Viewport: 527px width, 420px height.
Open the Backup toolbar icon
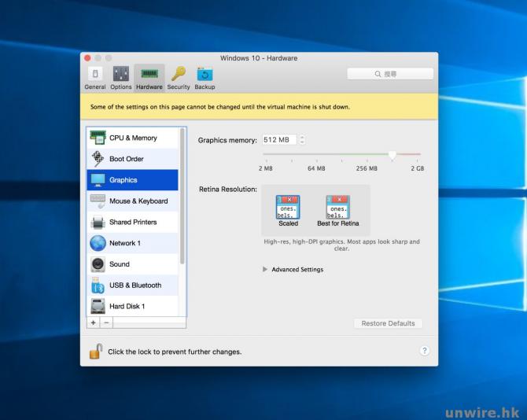(205, 74)
